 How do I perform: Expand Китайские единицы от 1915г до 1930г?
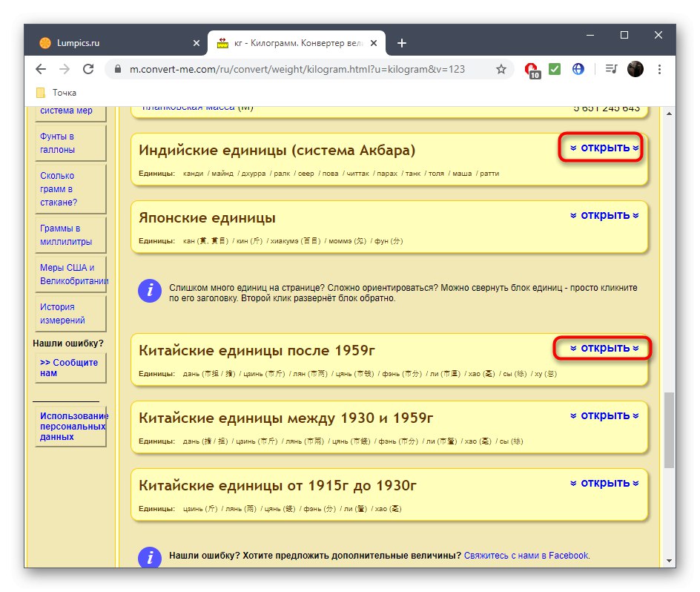[x=604, y=483]
